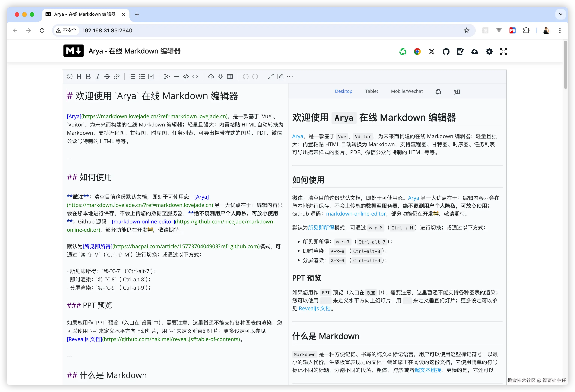Screen dimensions: 575x392
Task: Switch preview to Tablet
Action: (371, 91)
